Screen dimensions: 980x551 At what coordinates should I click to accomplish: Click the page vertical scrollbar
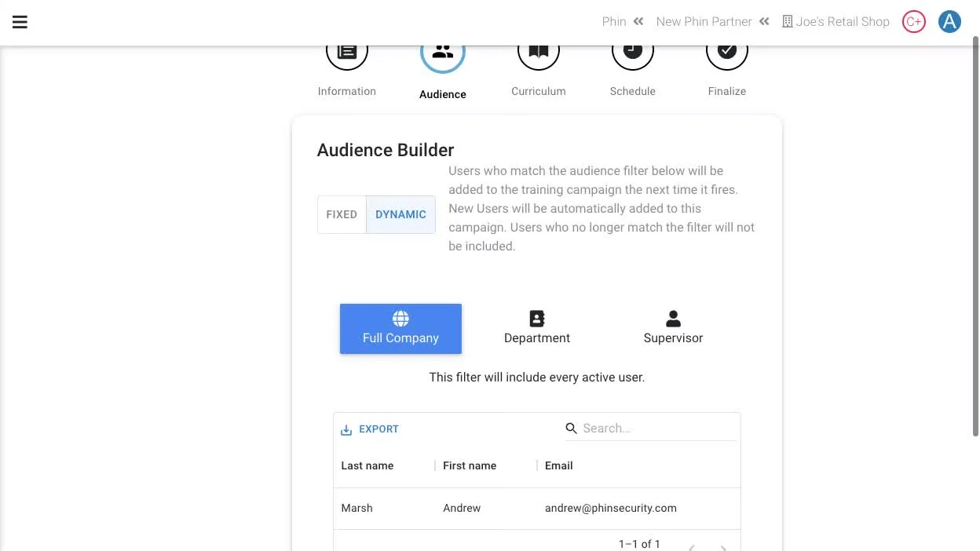pyautogui.click(x=976, y=235)
